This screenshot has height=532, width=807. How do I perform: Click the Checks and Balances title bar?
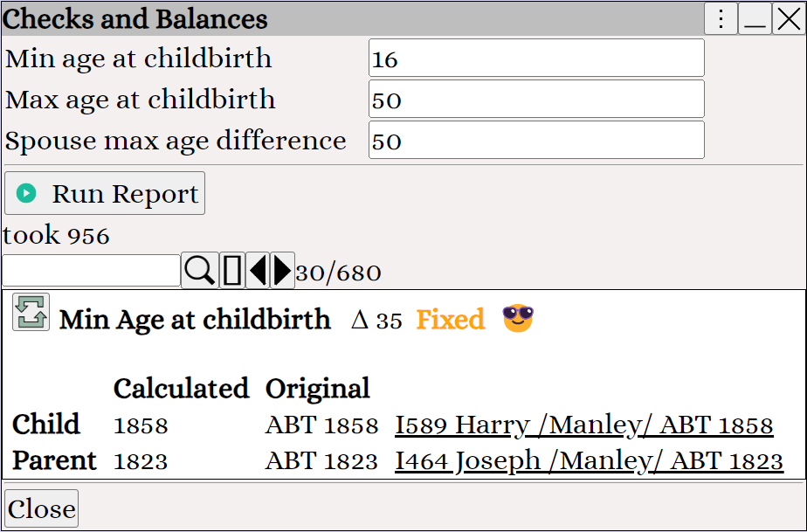pyautogui.click(x=353, y=18)
